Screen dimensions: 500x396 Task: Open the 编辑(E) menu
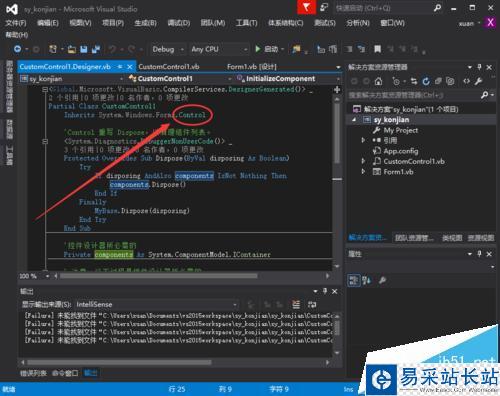click(x=48, y=23)
